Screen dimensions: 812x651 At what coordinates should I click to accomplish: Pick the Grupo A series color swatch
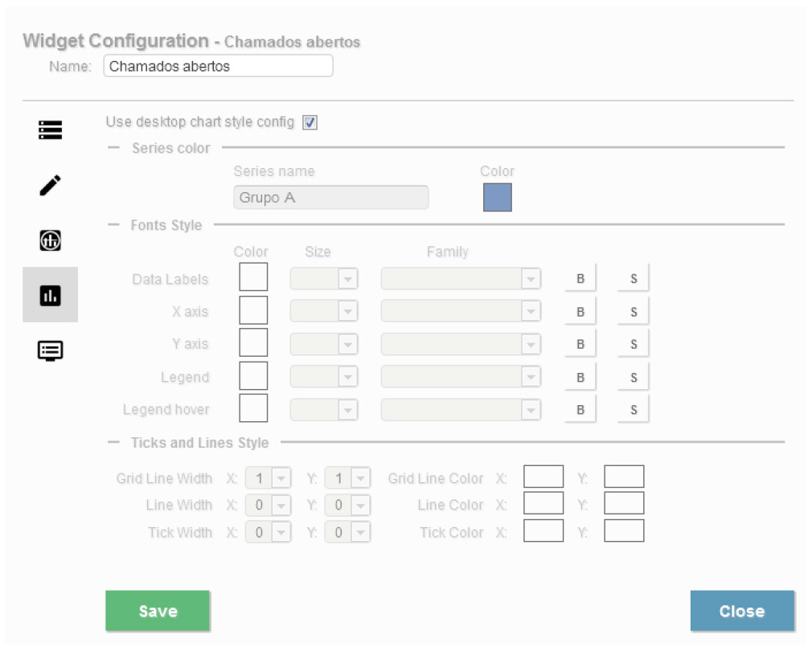[497, 197]
